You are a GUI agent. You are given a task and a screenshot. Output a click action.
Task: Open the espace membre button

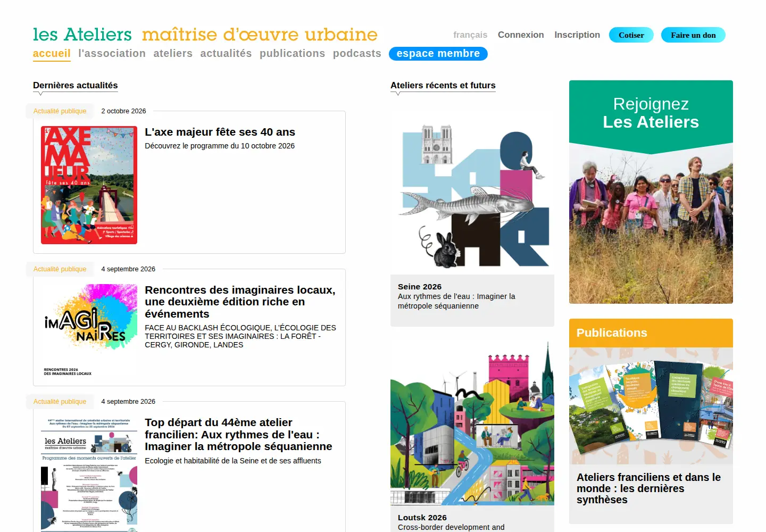click(438, 53)
